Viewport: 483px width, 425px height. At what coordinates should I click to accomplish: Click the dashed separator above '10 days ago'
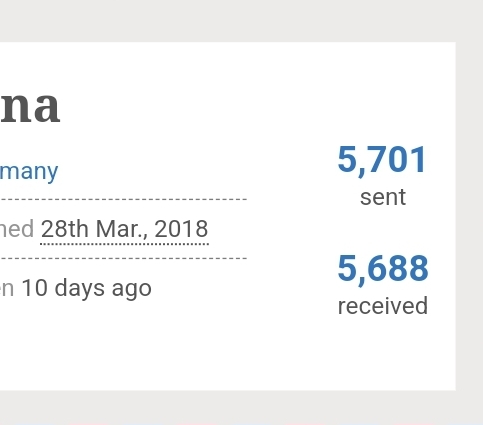point(123,258)
